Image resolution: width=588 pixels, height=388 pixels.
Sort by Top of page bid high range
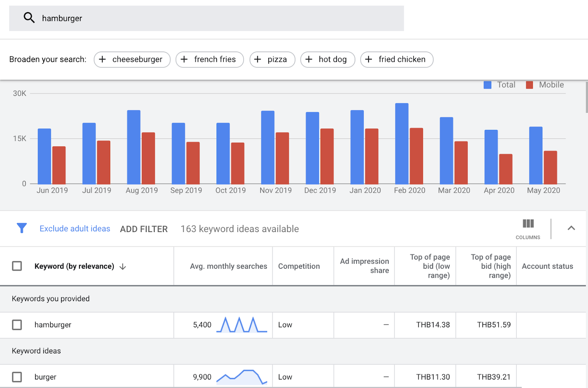(x=491, y=266)
